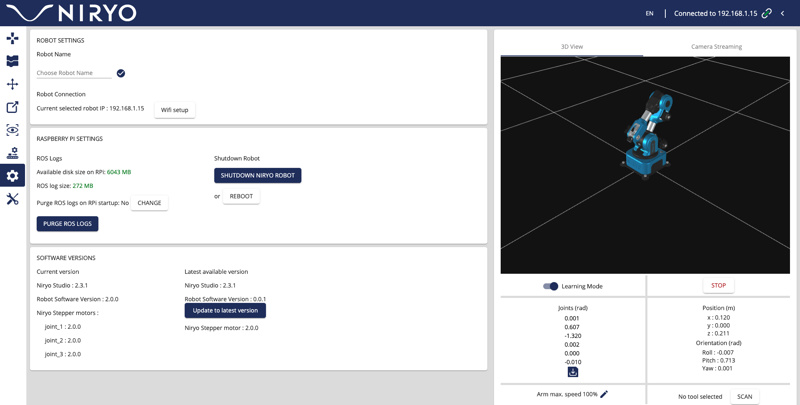The height and width of the screenshot is (405, 800).
Task: Click the connection chain link icon
Action: 766,14
